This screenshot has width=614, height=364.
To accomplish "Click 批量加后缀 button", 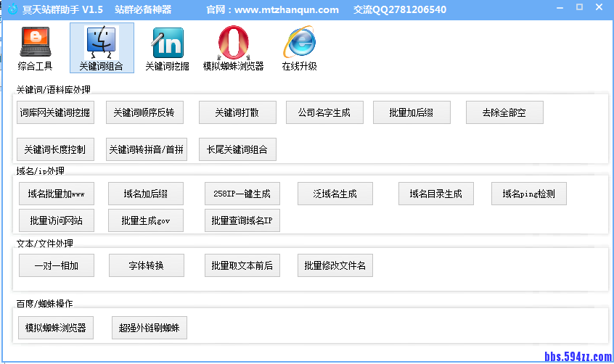I will tap(412, 112).
